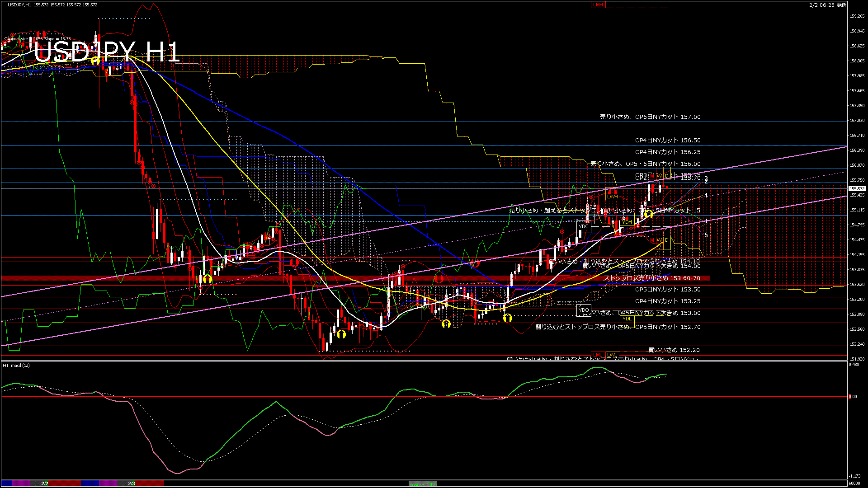
Task: Select the OP4日NYカット 156.50 label
Action: [x=668, y=141]
